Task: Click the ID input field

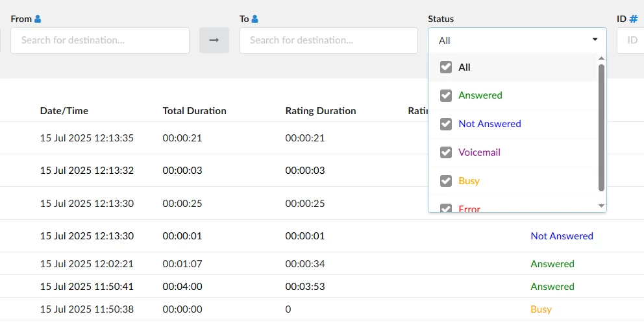Action: 631,40
